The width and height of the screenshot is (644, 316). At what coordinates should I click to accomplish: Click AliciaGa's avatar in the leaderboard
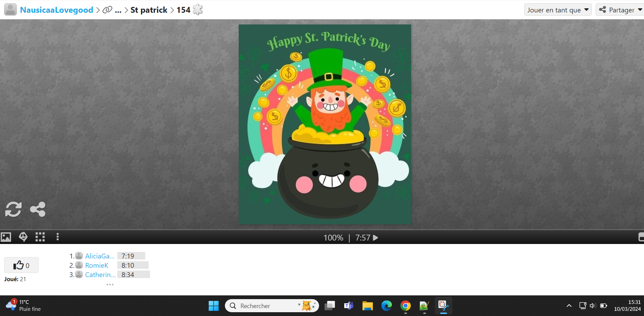click(79, 256)
